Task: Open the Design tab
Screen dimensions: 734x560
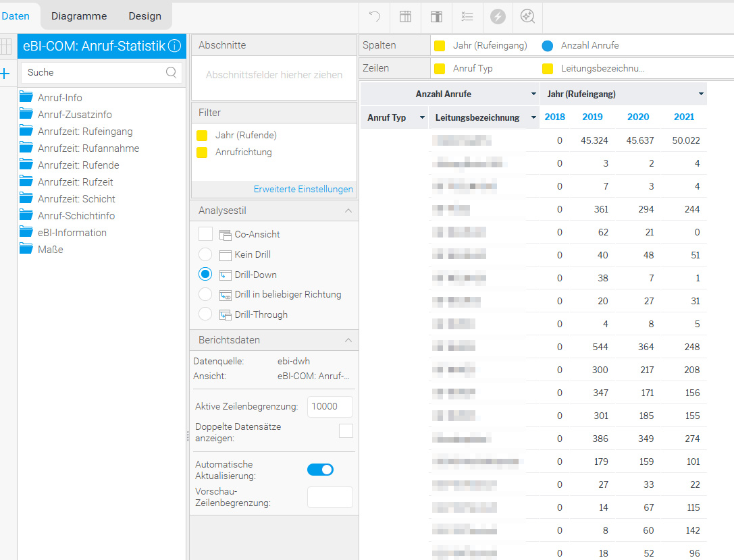Action: (x=145, y=16)
